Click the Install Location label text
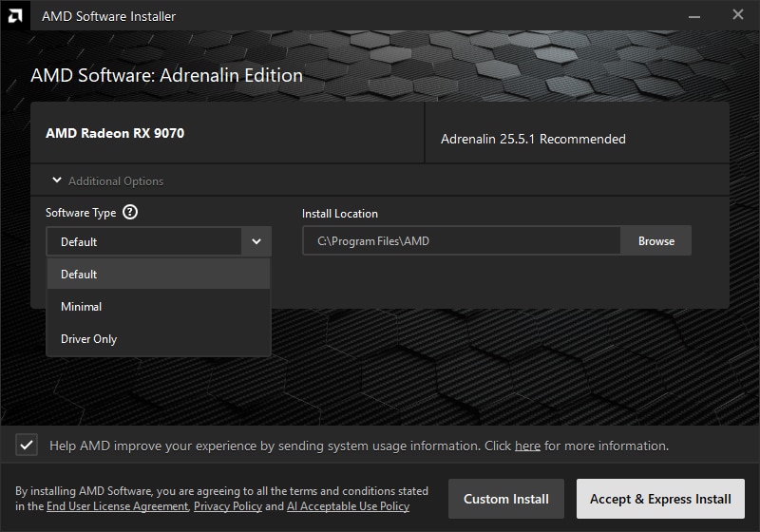Image resolution: width=760 pixels, height=532 pixels. pyautogui.click(x=340, y=214)
